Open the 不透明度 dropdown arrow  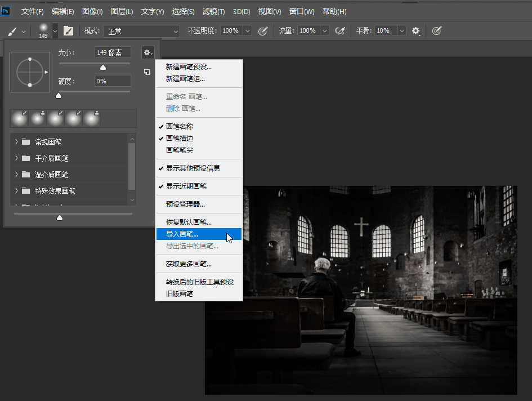[247, 31]
